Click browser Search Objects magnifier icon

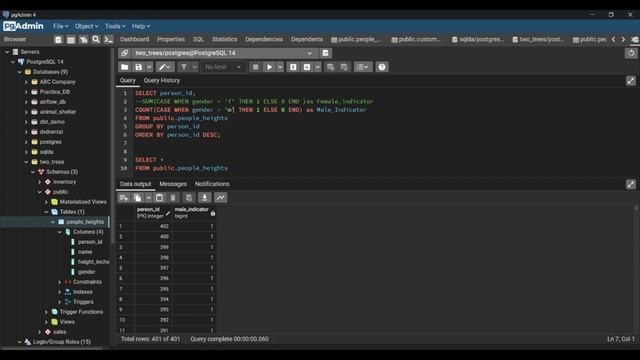coord(96,40)
